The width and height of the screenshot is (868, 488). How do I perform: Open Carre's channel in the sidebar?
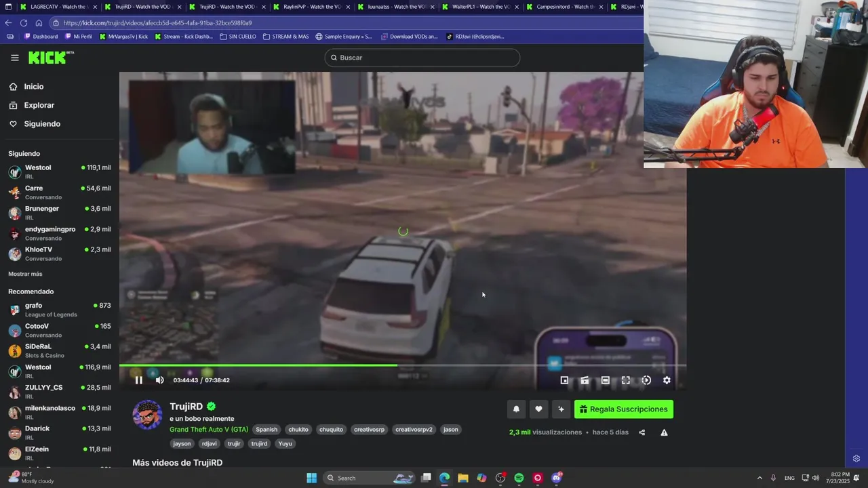[x=60, y=192]
